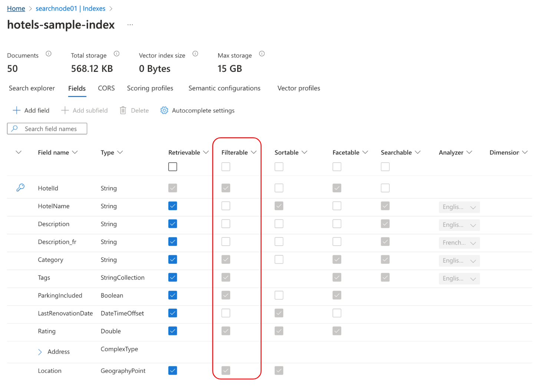Click the key icon beside HotelId

[x=20, y=188]
